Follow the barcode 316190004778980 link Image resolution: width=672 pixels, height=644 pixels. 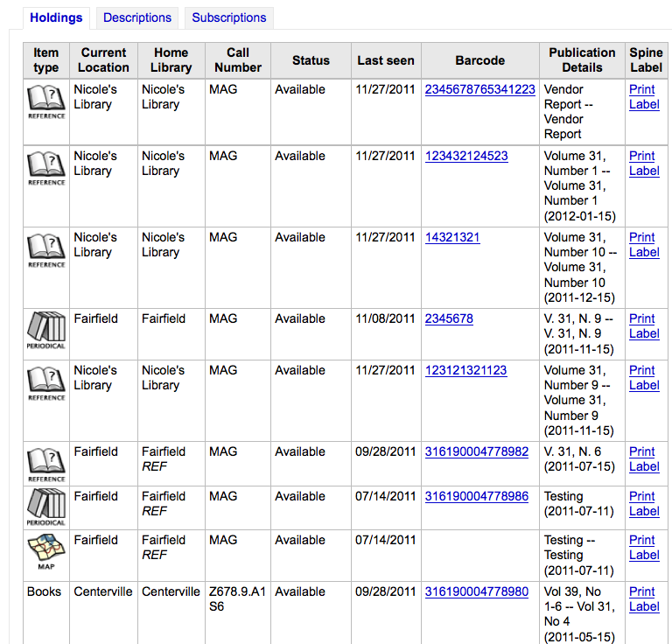point(476,591)
